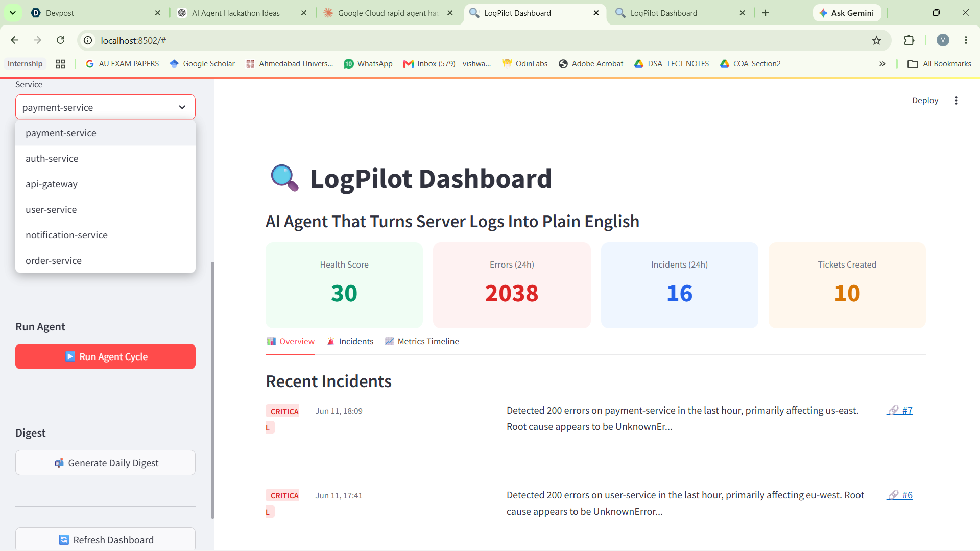The width and height of the screenshot is (980, 551).
Task: Show more bookmarks via the chevron
Action: [x=882, y=64]
